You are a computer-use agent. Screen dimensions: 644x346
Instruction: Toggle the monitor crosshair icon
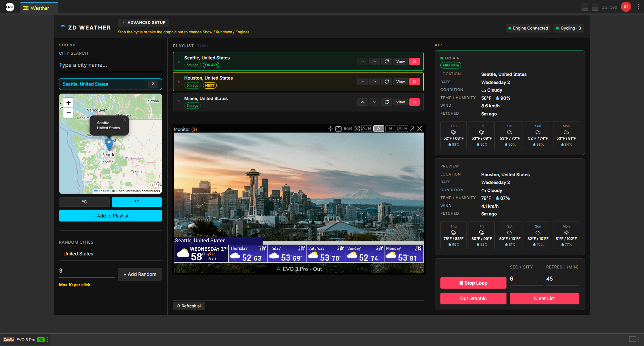330,129
